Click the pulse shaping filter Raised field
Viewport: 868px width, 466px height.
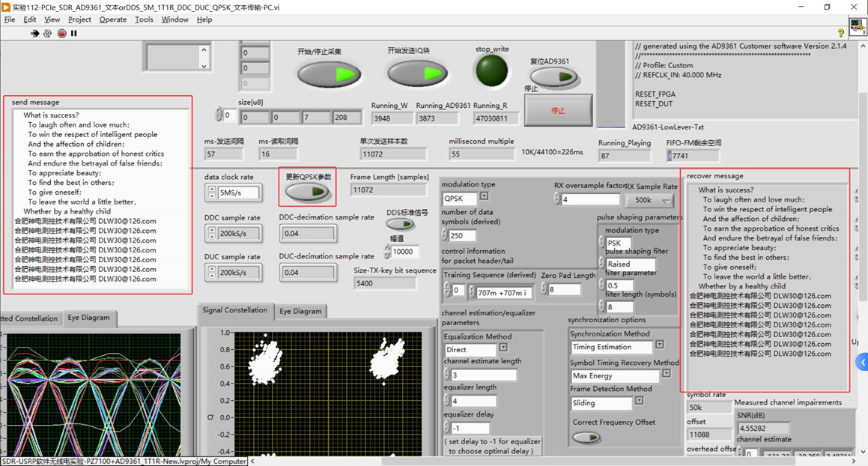[x=630, y=264]
